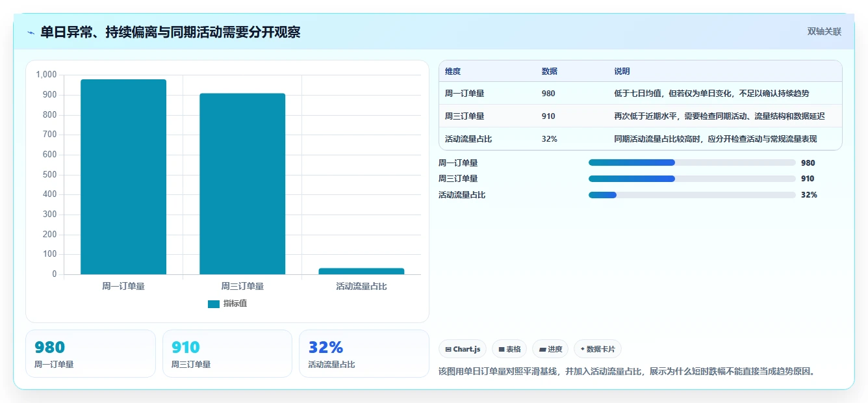Open the 910 周三订单量 data card

coord(227,354)
